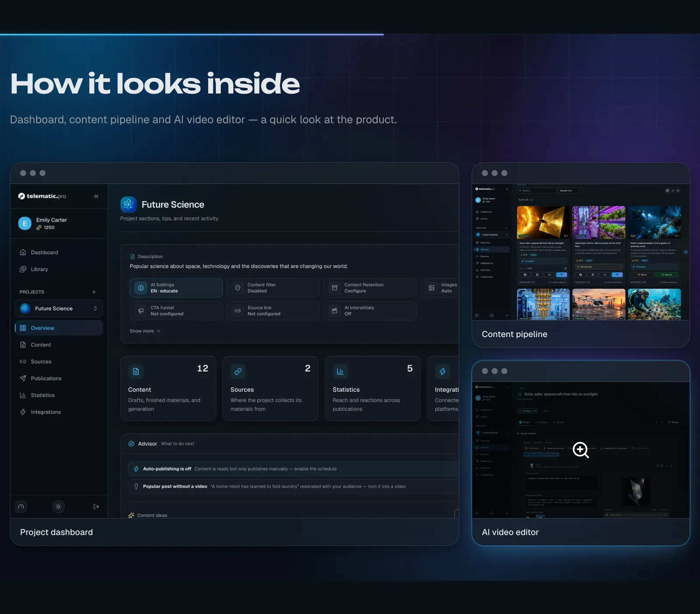
Task: Go to the Content section in the sidebar
Action: point(59,345)
